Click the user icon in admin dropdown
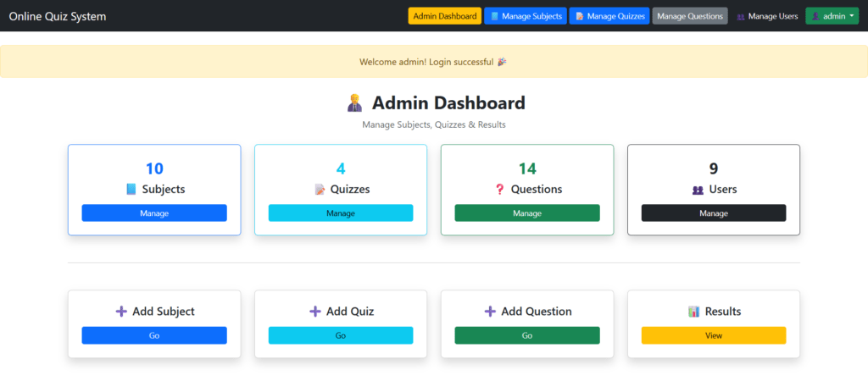The image size is (868, 392). 815,16
